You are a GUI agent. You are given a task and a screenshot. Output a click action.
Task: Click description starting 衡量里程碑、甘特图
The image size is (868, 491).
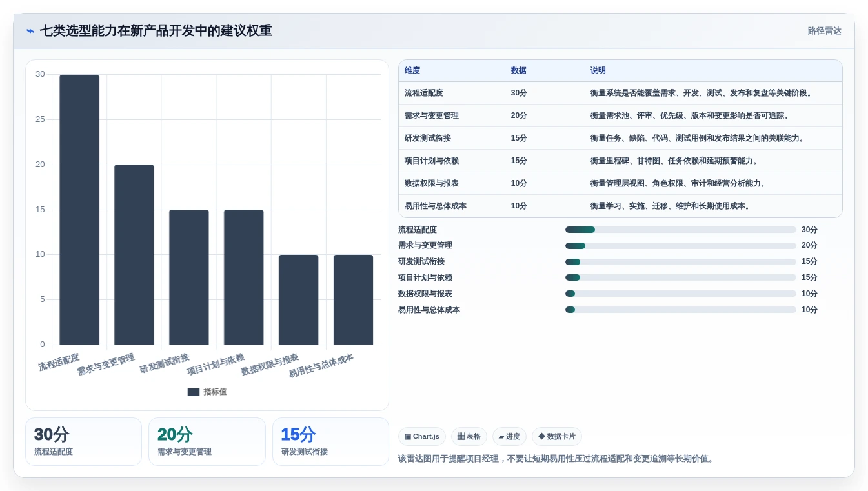pos(674,161)
